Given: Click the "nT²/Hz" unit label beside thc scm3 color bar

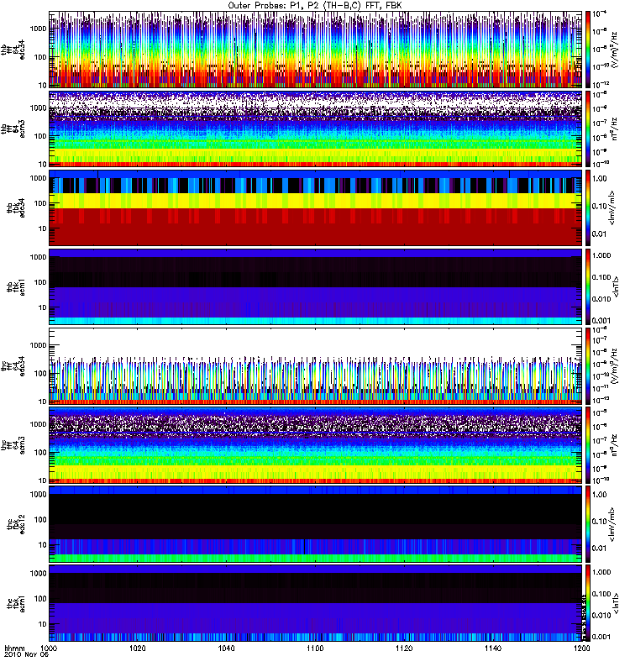Looking at the screenshot, I should [x=615, y=445].
